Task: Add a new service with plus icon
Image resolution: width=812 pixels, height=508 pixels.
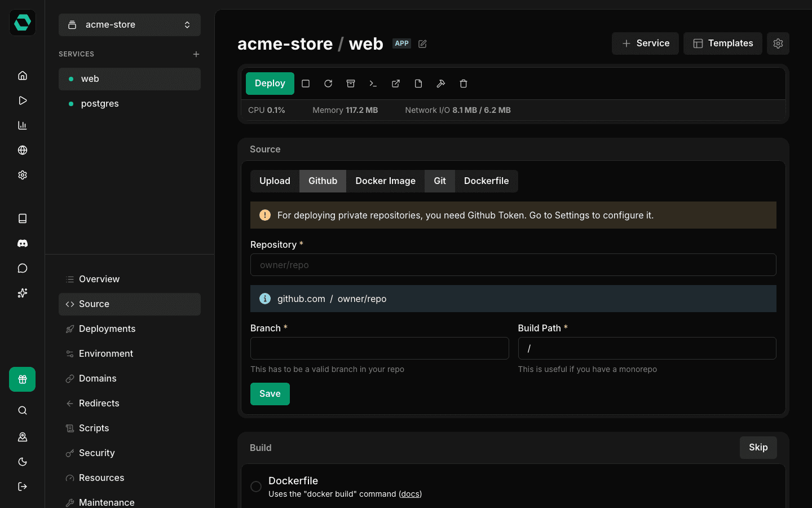Action: (196, 54)
